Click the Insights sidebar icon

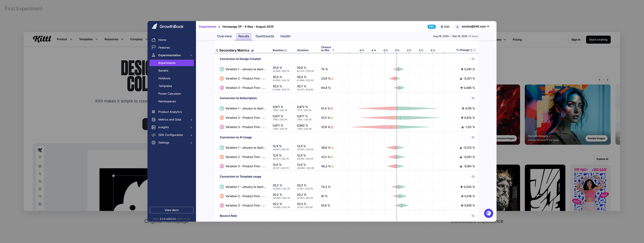[153, 127]
